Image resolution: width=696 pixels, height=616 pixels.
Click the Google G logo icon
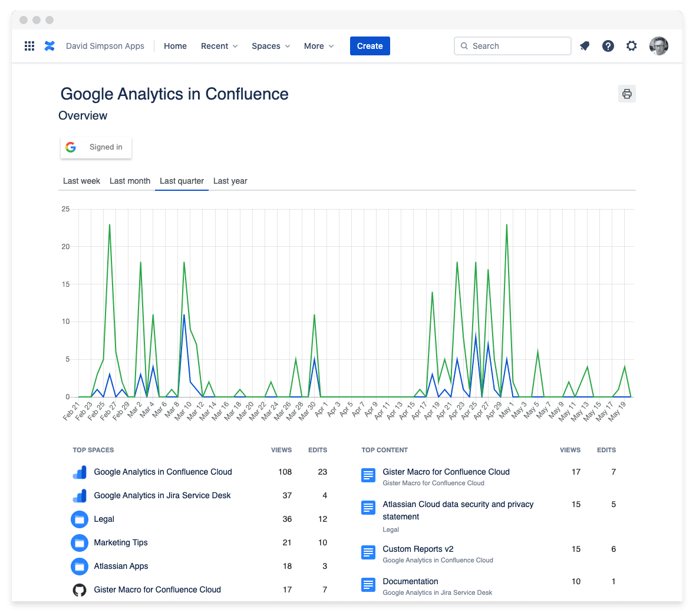(71, 147)
